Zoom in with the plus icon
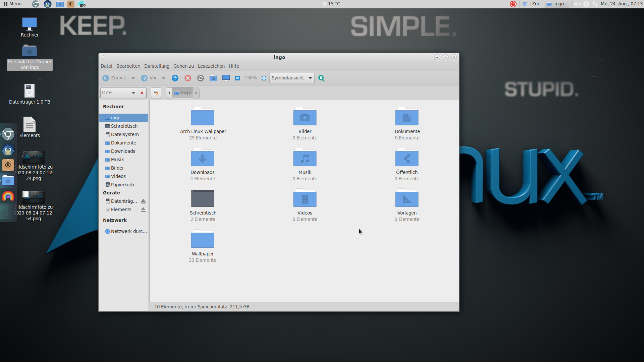The width and height of the screenshot is (644, 362). point(264,78)
